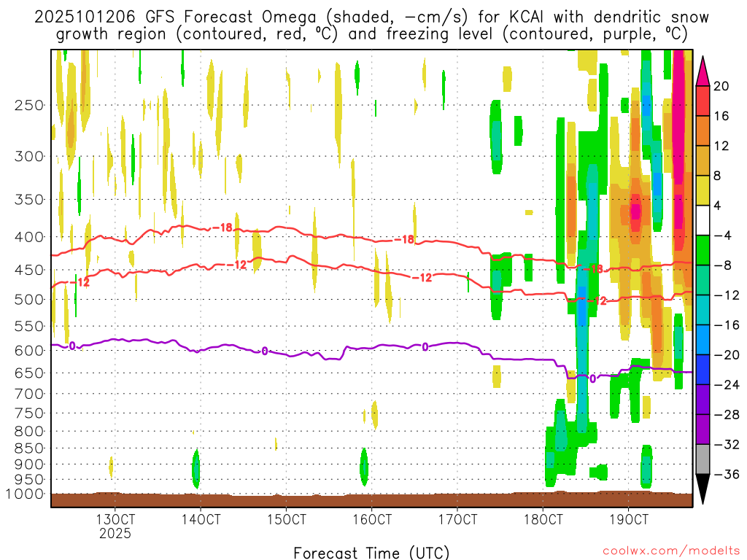This screenshot has height=560, width=747.
Task: Click the gray -32-to--36 colorbar segment
Action: click(x=703, y=459)
